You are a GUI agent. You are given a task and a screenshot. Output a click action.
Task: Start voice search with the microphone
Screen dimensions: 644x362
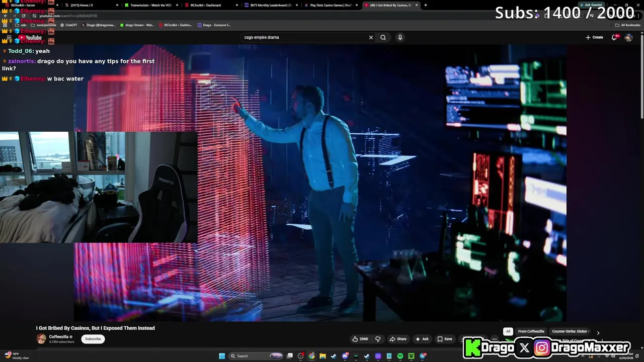(400, 37)
